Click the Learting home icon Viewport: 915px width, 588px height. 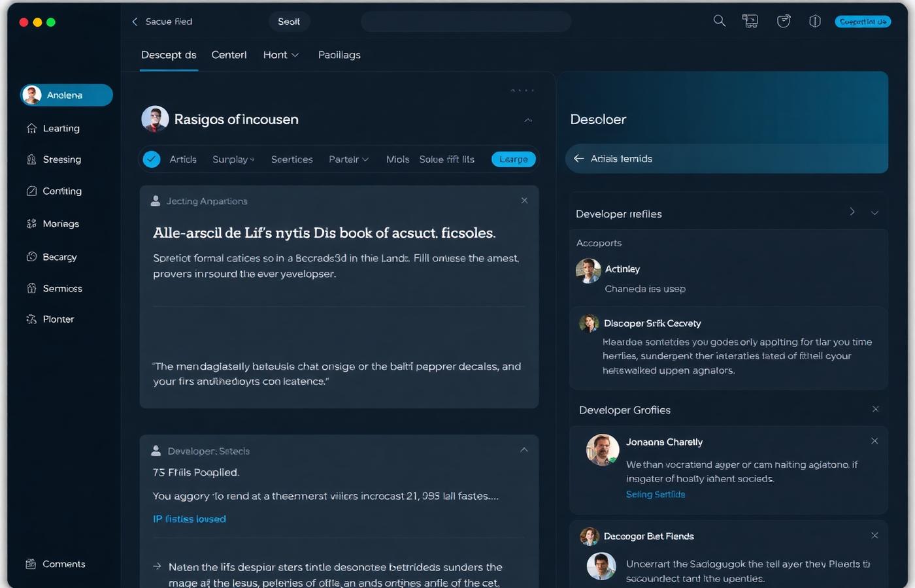pyautogui.click(x=31, y=128)
